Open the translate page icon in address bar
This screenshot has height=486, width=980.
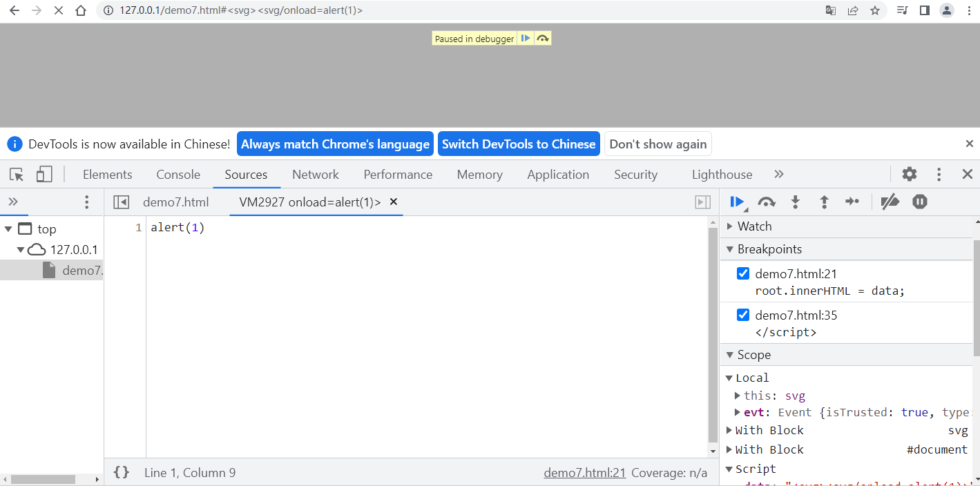[831, 10]
